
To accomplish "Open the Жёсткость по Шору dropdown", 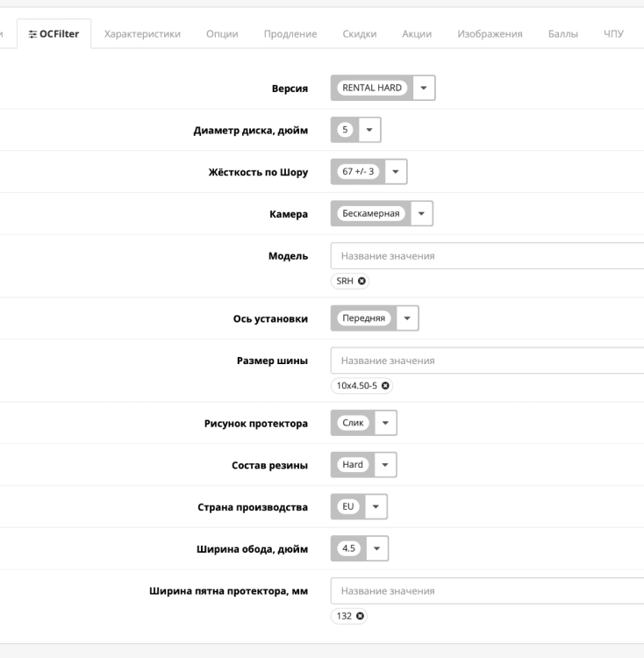I will 396,171.
